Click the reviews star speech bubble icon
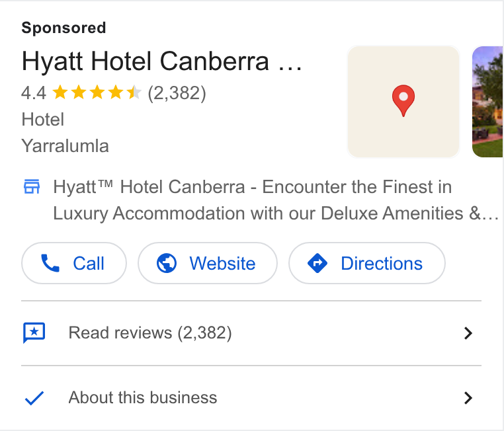504x431 pixels. [34, 333]
